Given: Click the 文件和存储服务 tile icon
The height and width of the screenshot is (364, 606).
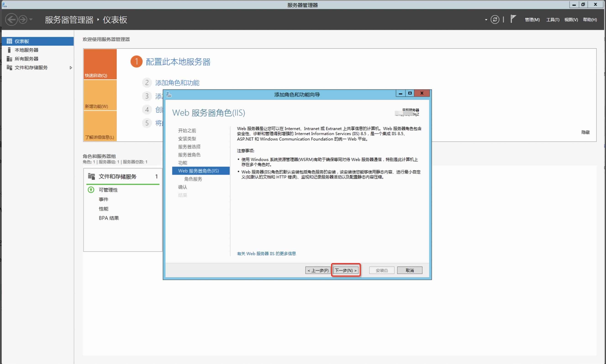Looking at the screenshot, I should [92, 176].
